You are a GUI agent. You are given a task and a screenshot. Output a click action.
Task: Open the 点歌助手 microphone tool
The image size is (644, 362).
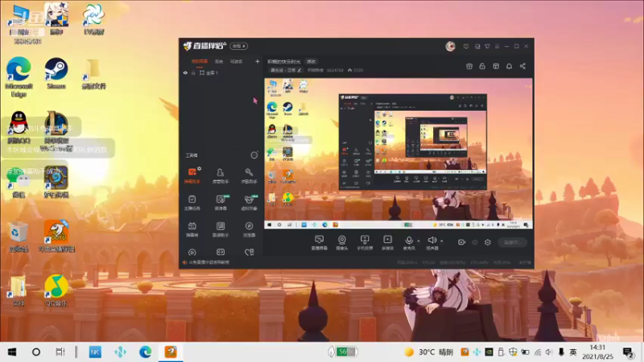click(249, 175)
